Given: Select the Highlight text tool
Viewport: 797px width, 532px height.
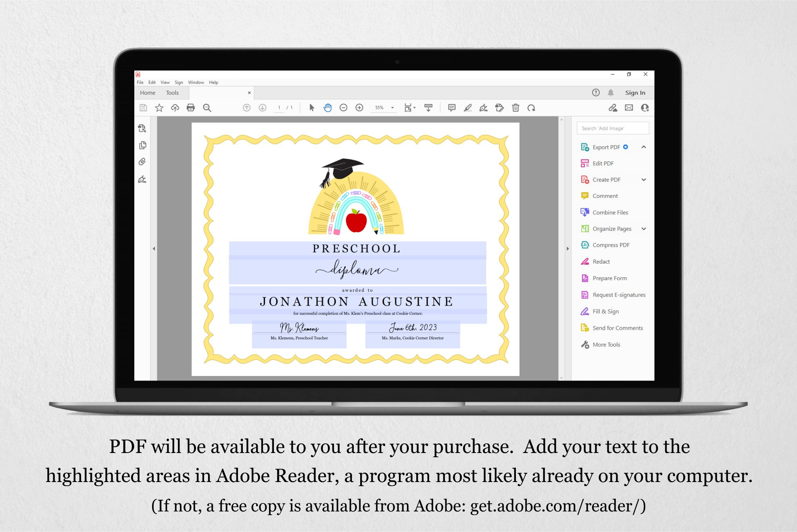Looking at the screenshot, I should click(x=468, y=108).
